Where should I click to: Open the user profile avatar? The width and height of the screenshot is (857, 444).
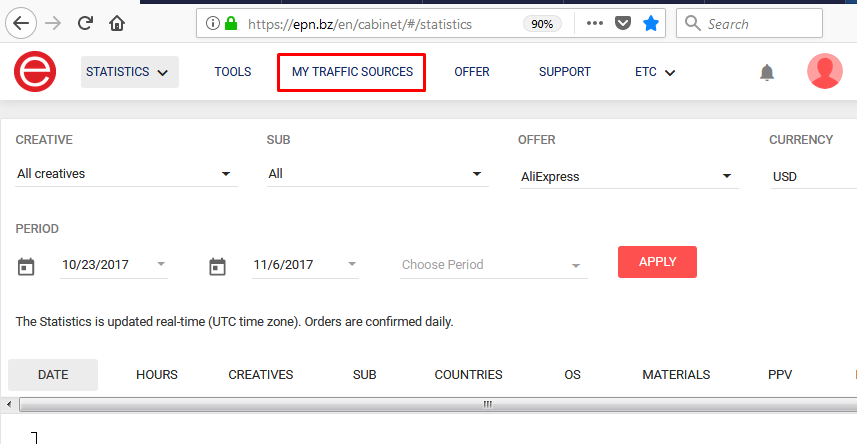[825, 71]
